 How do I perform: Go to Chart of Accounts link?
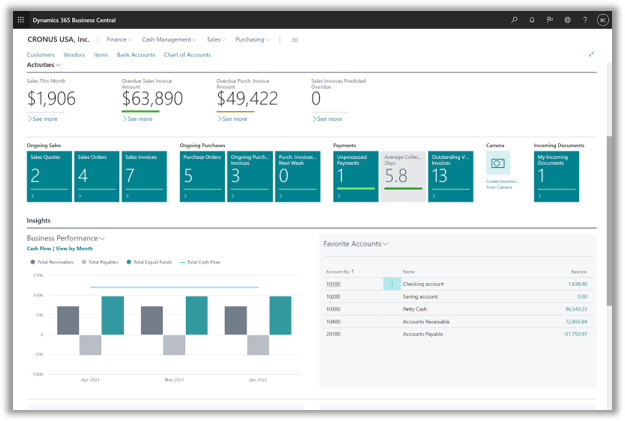(187, 55)
